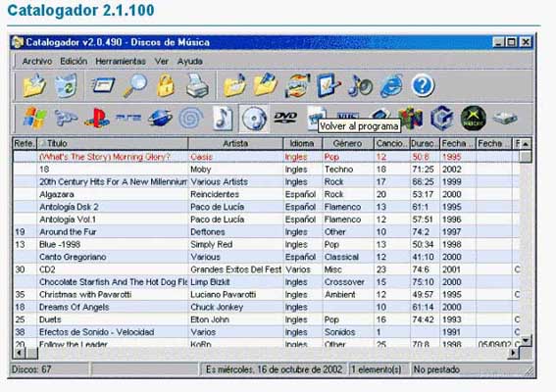The height and width of the screenshot is (392, 556).
Task: Click the vertical scrollbar up arrow
Action: tap(526, 144)
